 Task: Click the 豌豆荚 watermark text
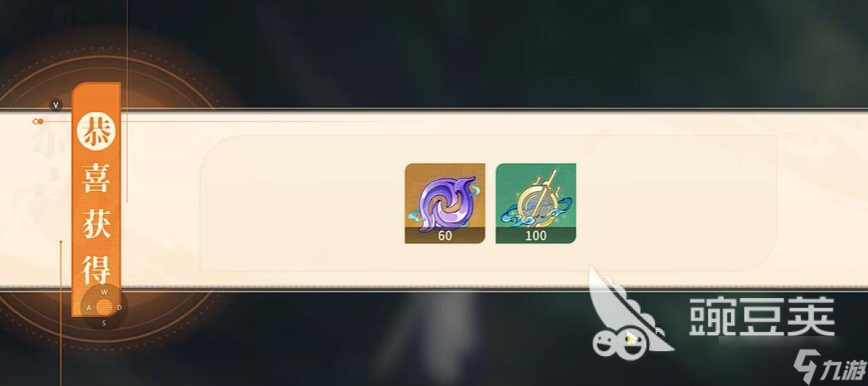(x=762, y=315)
